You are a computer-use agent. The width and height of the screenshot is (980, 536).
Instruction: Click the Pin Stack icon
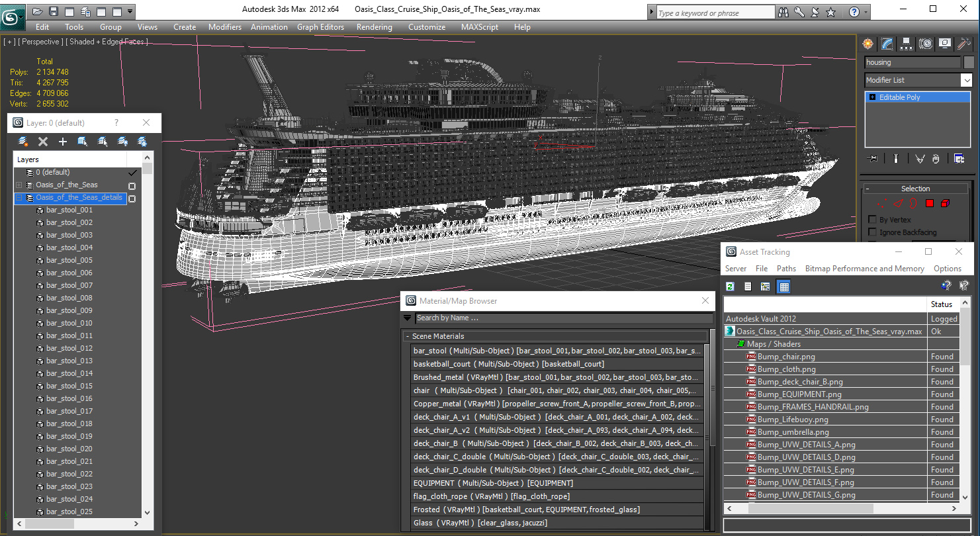pyautogui.click(x=873, y=159)
